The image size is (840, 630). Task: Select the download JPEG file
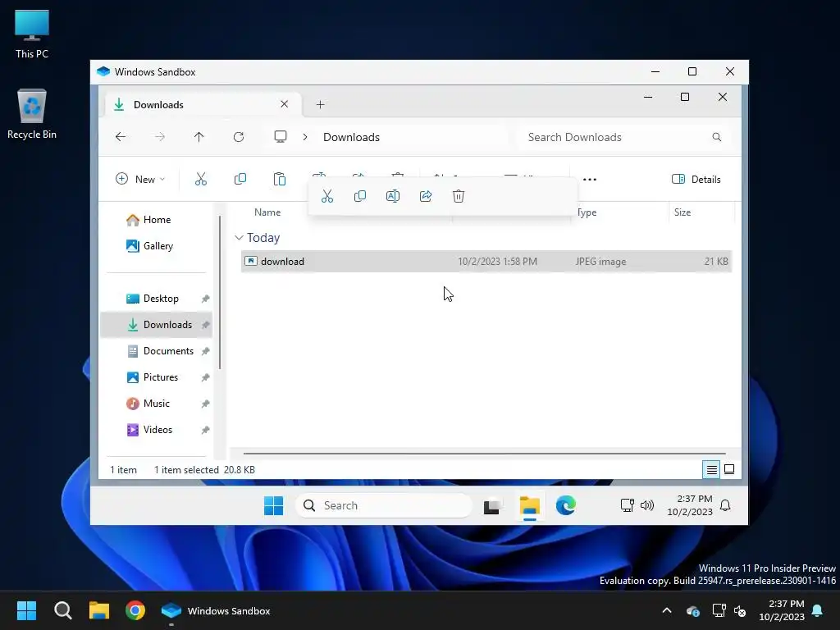486,262
